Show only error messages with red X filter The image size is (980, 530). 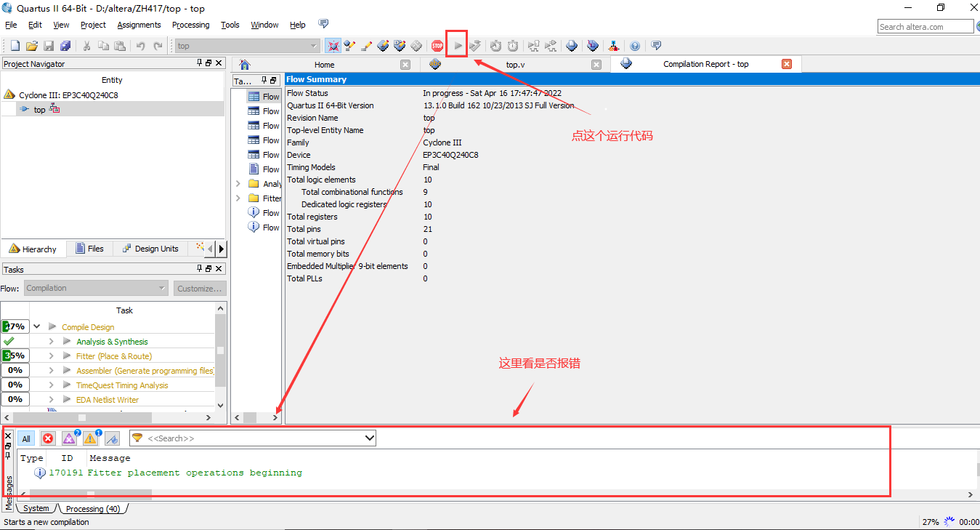click(48, 438)
